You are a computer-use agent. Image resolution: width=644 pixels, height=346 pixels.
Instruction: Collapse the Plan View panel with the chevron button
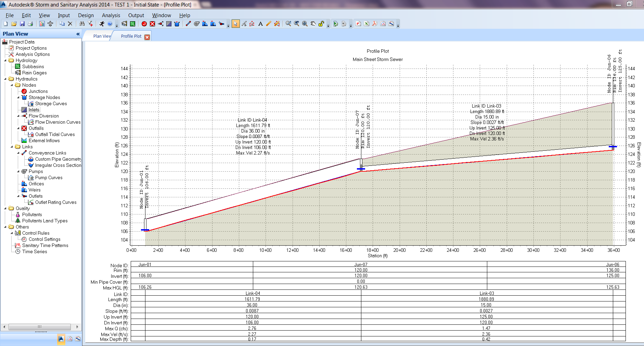point(78,34)
